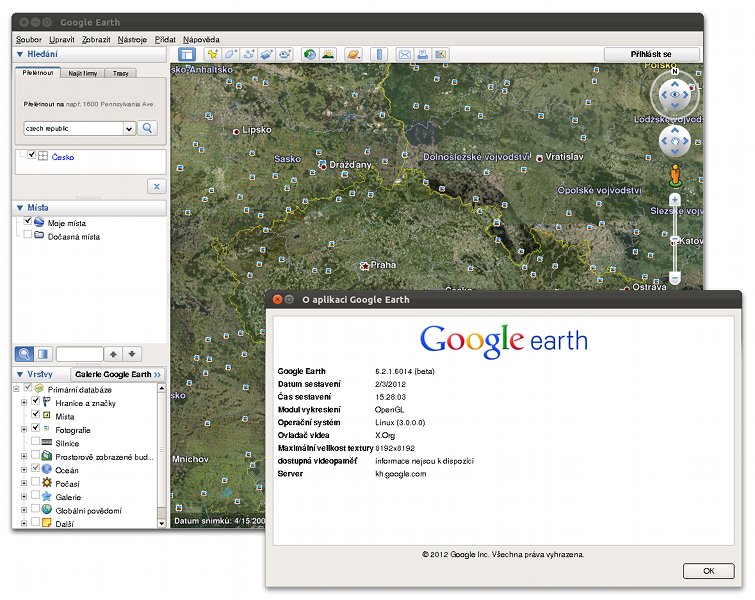Image resolution: width=755 pixels, height=600 pixels.
Task: Click the hand move navigation control
Action: 675,141
